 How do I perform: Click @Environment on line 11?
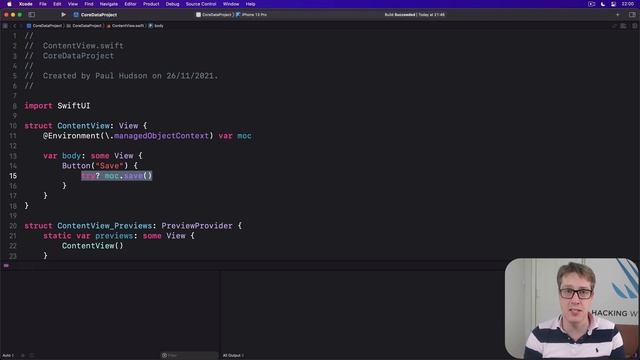click(x=71, y=136)
